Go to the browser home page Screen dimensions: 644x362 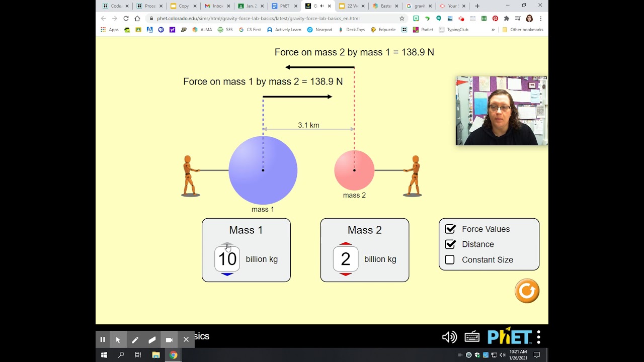click(137, 18)
